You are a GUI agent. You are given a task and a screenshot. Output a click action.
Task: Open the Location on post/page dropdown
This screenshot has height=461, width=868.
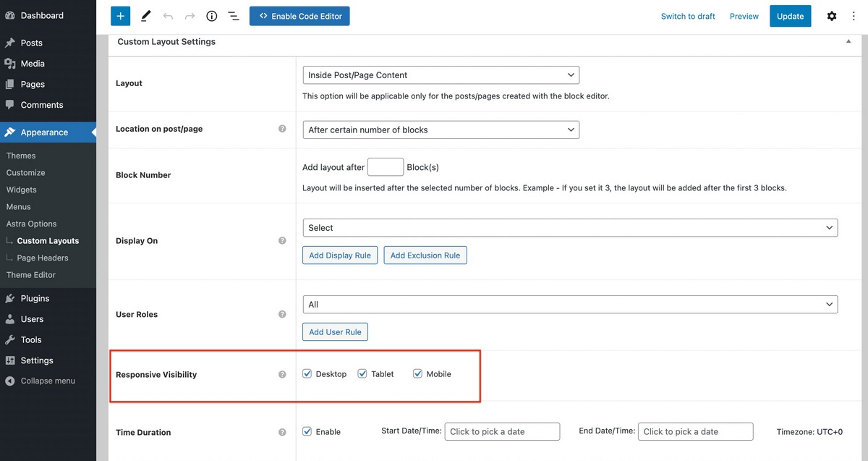click(441, 130)
